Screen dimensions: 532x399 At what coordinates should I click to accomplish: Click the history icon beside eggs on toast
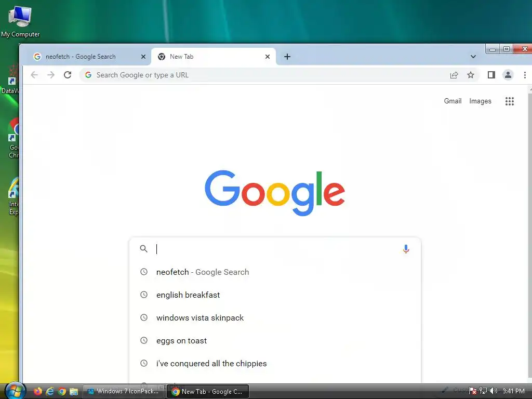click(x=144, y=340)
